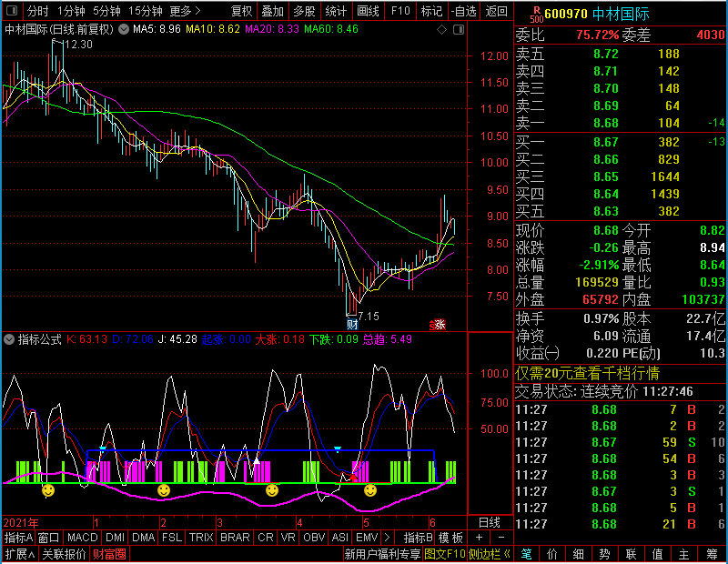Toggle the side panel icon above chart
Screen dimensions: 728x564
pos(459,30)
